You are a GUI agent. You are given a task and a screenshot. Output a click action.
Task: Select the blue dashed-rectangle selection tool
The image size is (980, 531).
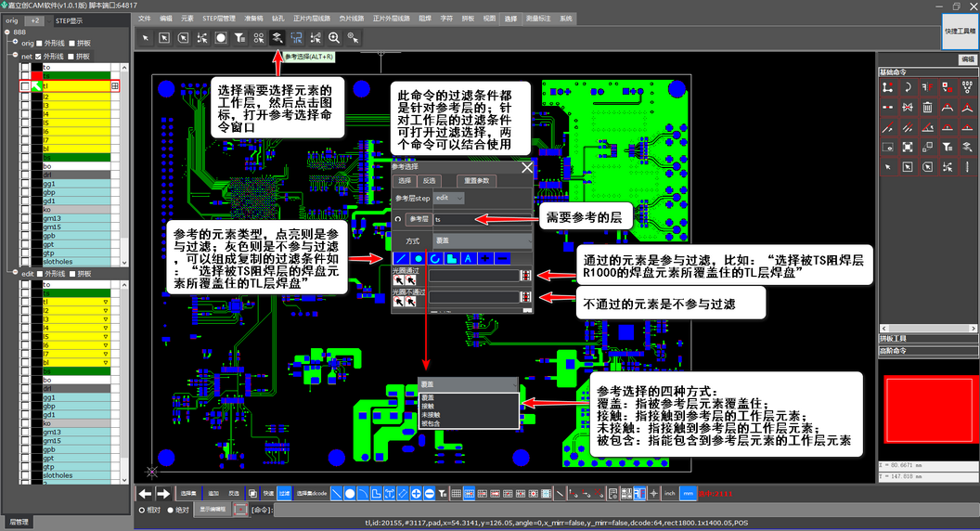(296, 37)
